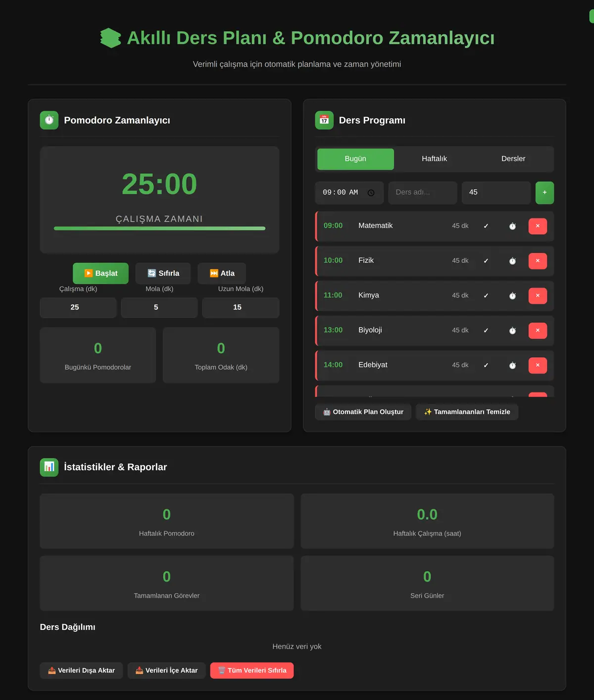Click the Matematik lesson name
Viewport: 594px width, 700px height.
tap(375, 226)
